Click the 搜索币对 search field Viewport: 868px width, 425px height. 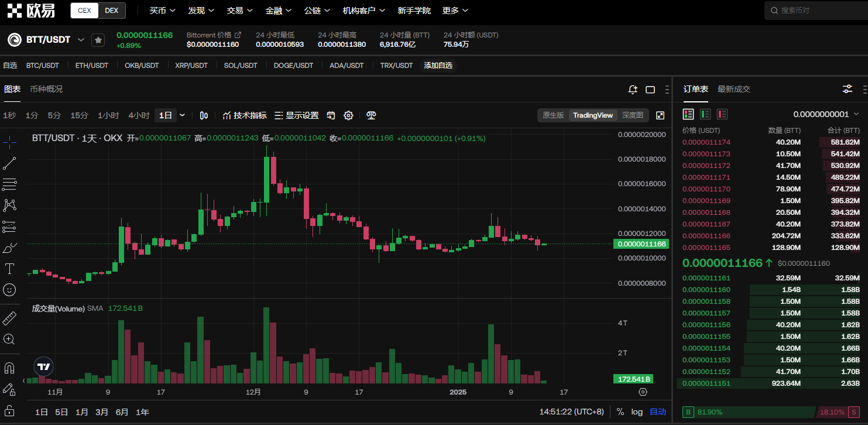pos(816,11)
